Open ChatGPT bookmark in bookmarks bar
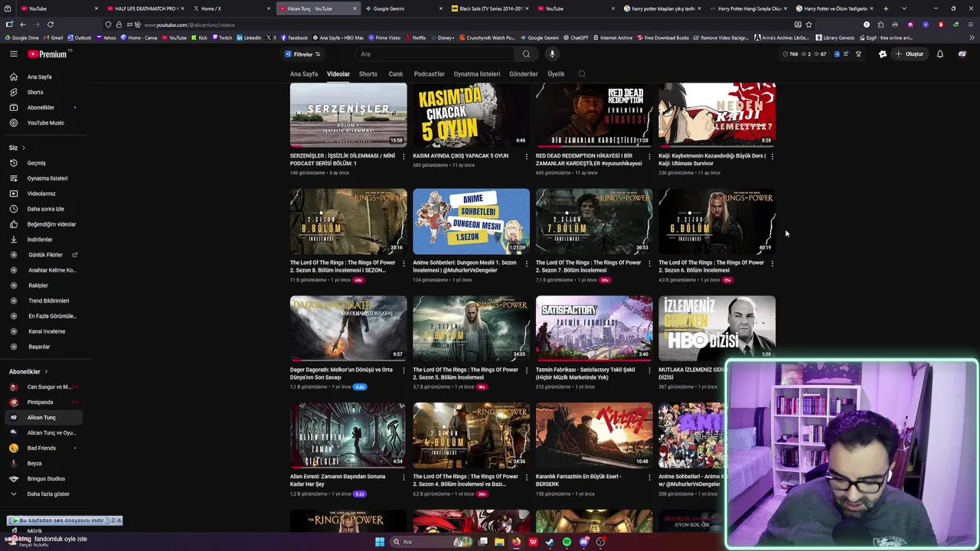This screenshot has width=980, height=551. click(575, 37)
